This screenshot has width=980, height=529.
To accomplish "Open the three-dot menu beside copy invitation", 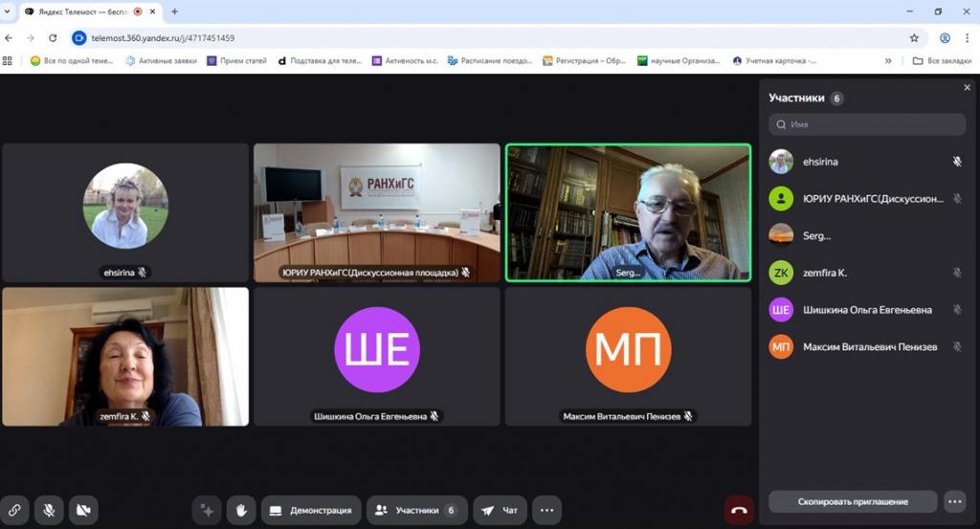I will pos(953,501).
